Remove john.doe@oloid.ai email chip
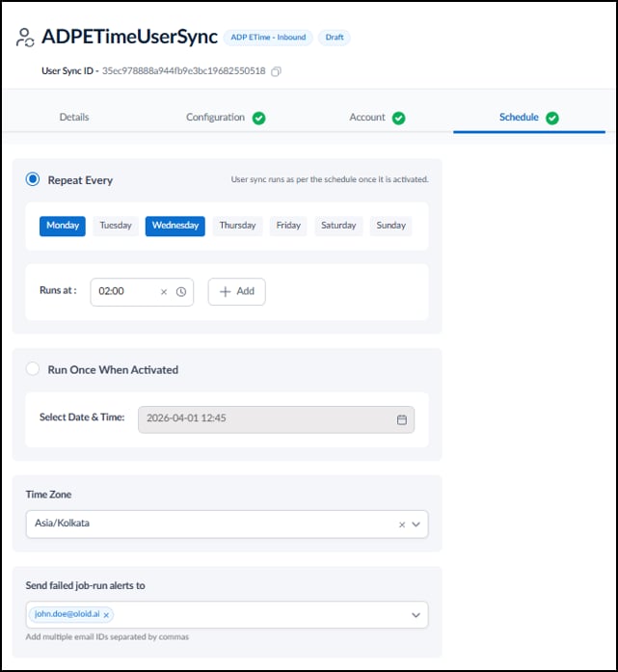The height and width of the screenshot is (672, 618). click(x=106, y=615)
